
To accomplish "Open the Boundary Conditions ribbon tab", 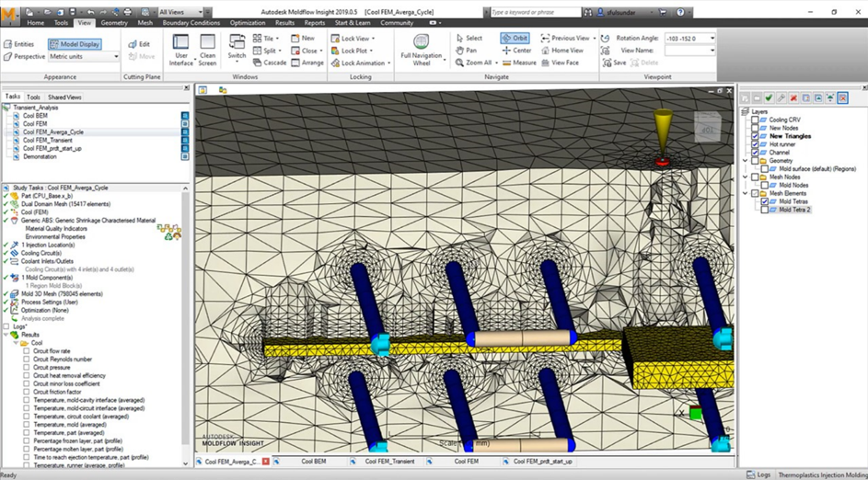I will (191, 23).
